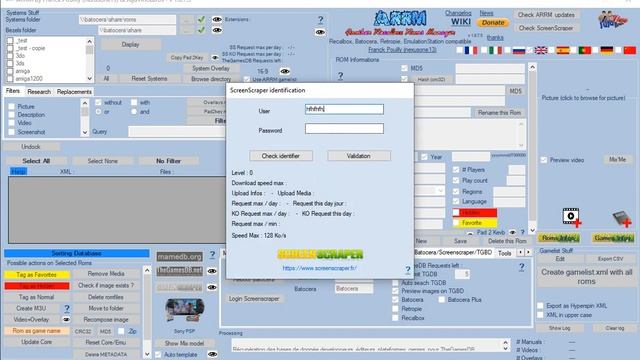Screen dimensions: 640x360
Task: Open the mamedb.org logo link
Action: (180, 257)
